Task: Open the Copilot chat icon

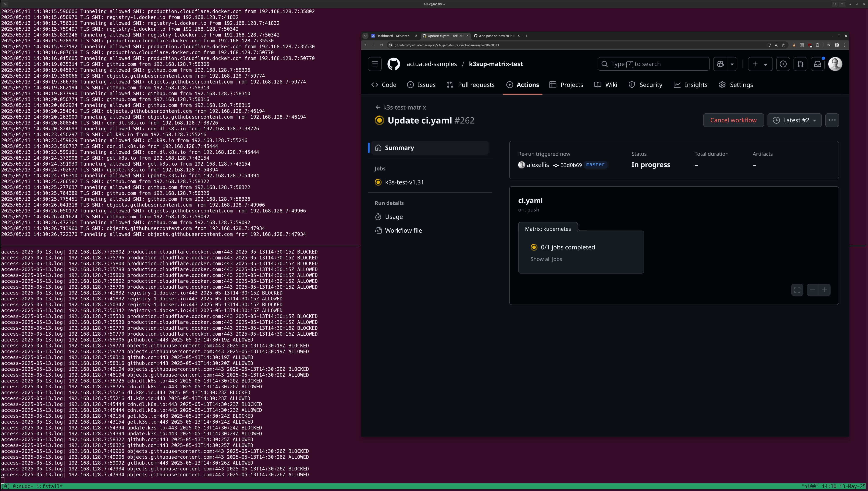Action: (x=720, y=64)
